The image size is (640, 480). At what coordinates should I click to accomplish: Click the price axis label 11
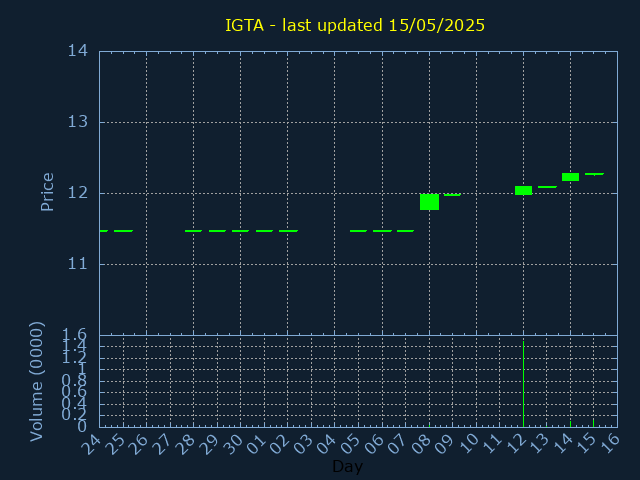point(78,264)
